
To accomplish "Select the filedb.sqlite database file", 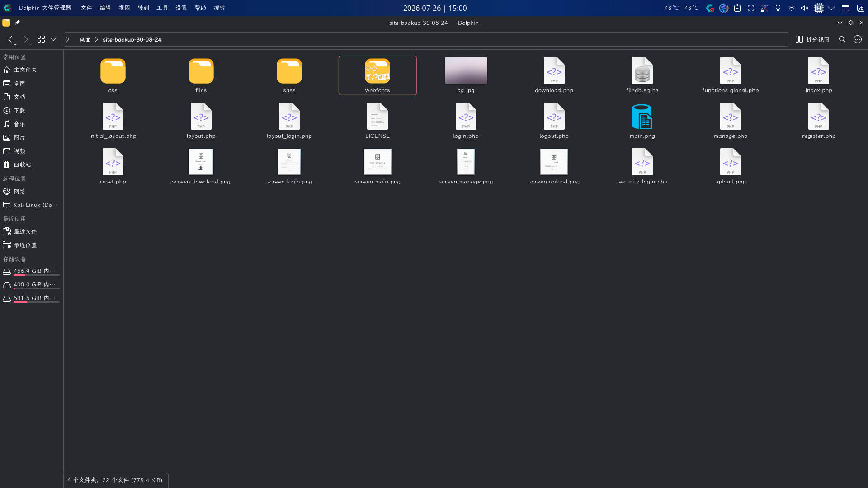I will [x=642, y=75].
